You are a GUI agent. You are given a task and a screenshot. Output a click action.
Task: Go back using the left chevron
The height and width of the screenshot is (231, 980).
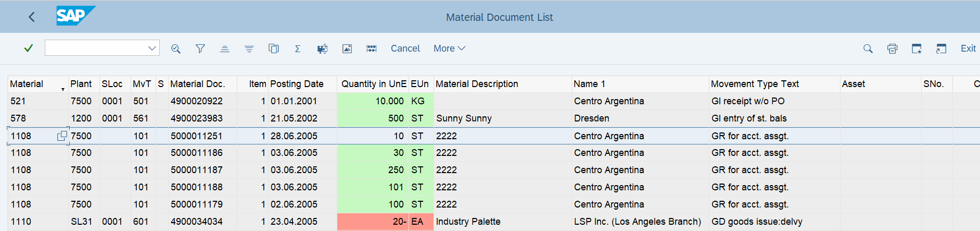coord(32,17)
